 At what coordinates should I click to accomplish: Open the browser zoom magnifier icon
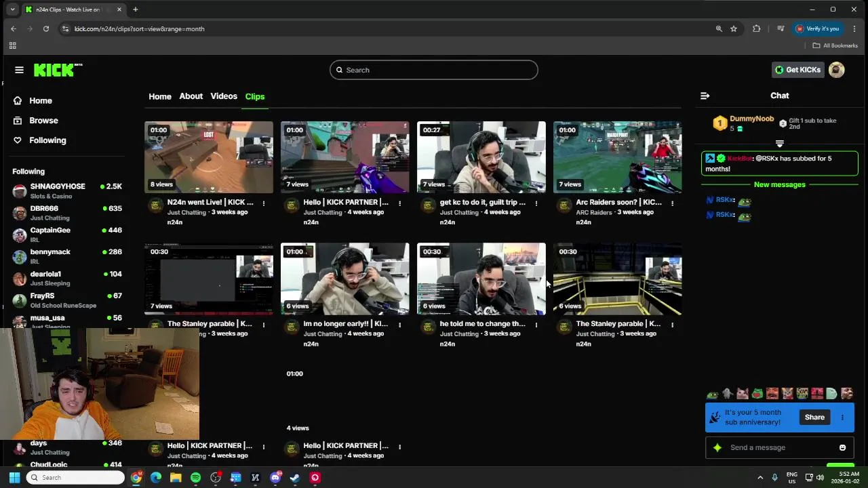point(719,28)
